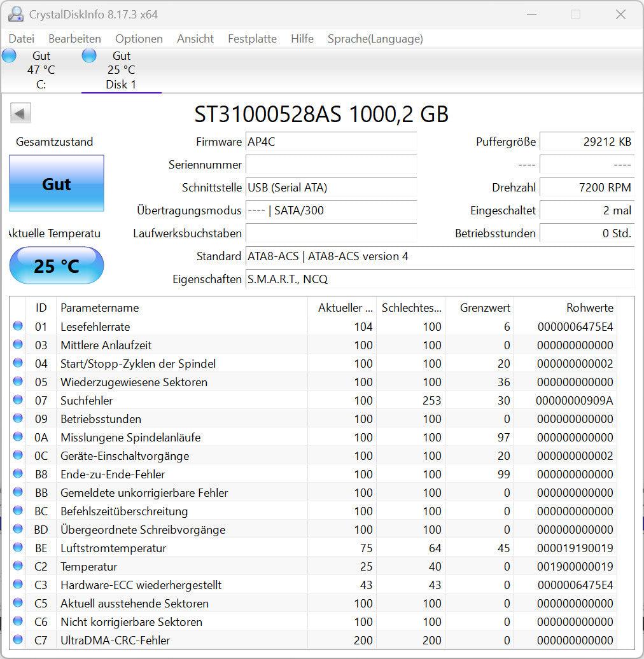The height and width of the screenshot is (659, 644).
Task: Select the C: drive tab
Action: click(41, 70)
